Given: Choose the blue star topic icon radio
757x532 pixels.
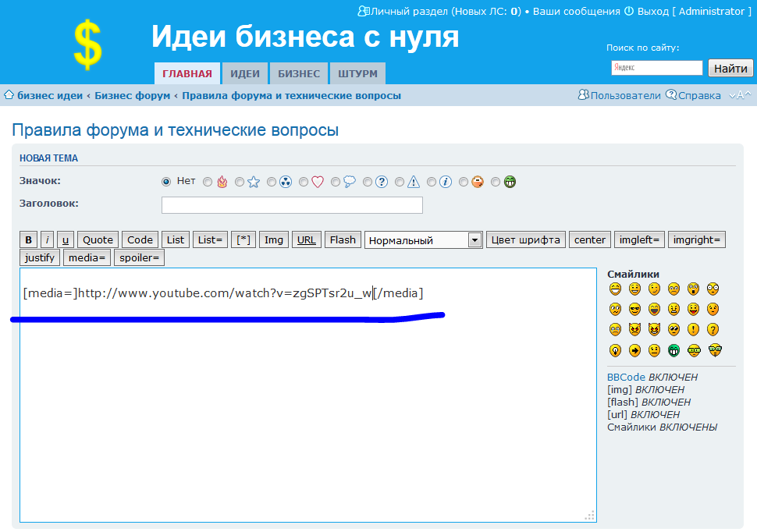Looking at the screenshot, I should tap(240, 183).
